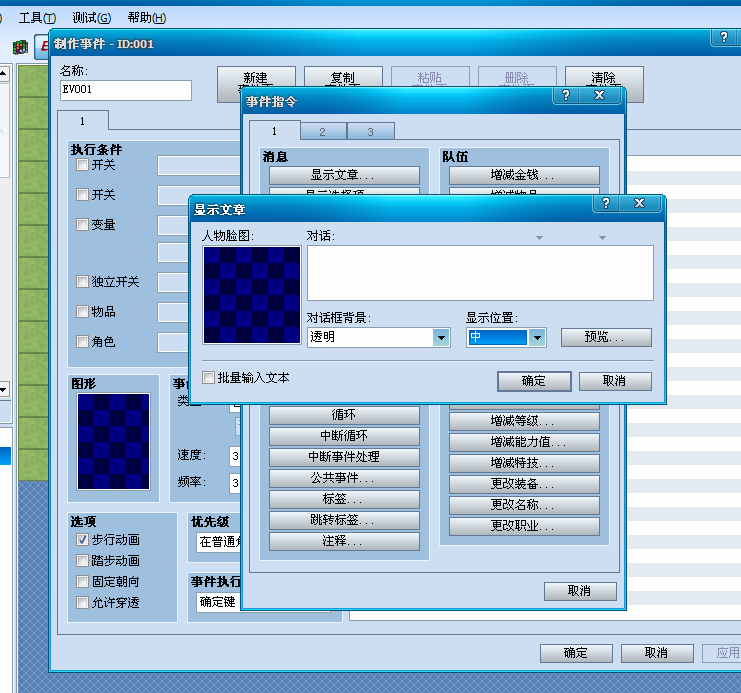
Task: Click the 增减能力值 command button
Action: (x=524, y=442)
